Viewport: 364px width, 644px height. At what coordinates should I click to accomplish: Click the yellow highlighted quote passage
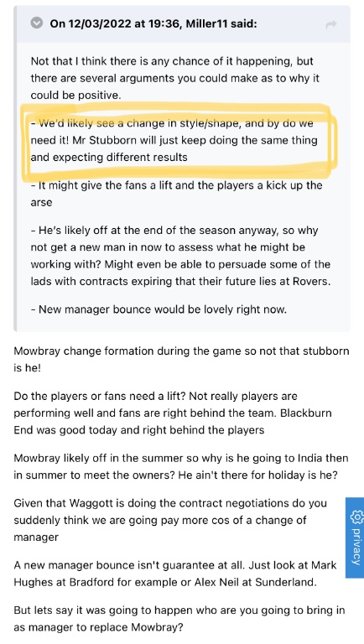(x=174, y=140)
